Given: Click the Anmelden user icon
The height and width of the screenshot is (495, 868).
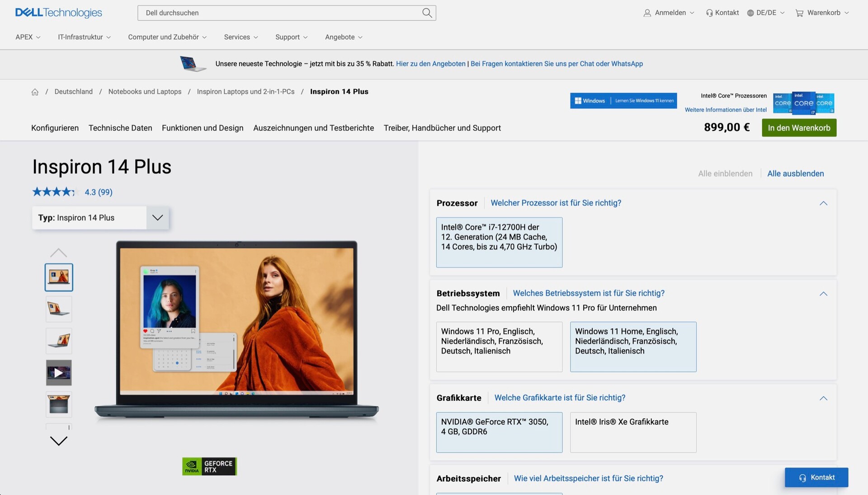Looking at the screenshot, I should point(647,13).
